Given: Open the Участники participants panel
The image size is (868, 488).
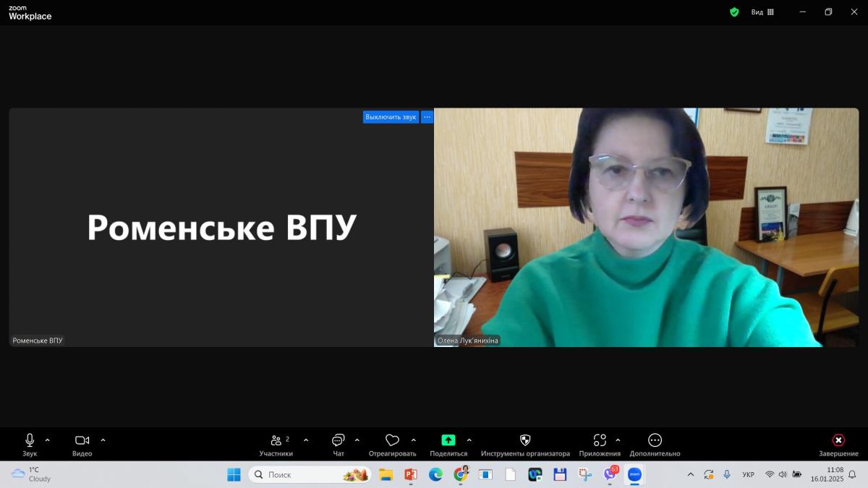Looking at the screenshot, I should (x=276, y=445).
